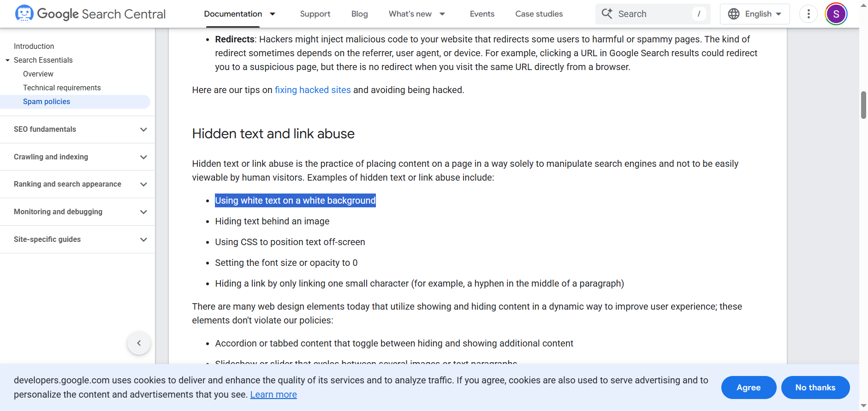Expand the SEO fundamentals section
The image size is (868, 411).
coord(143,129)
